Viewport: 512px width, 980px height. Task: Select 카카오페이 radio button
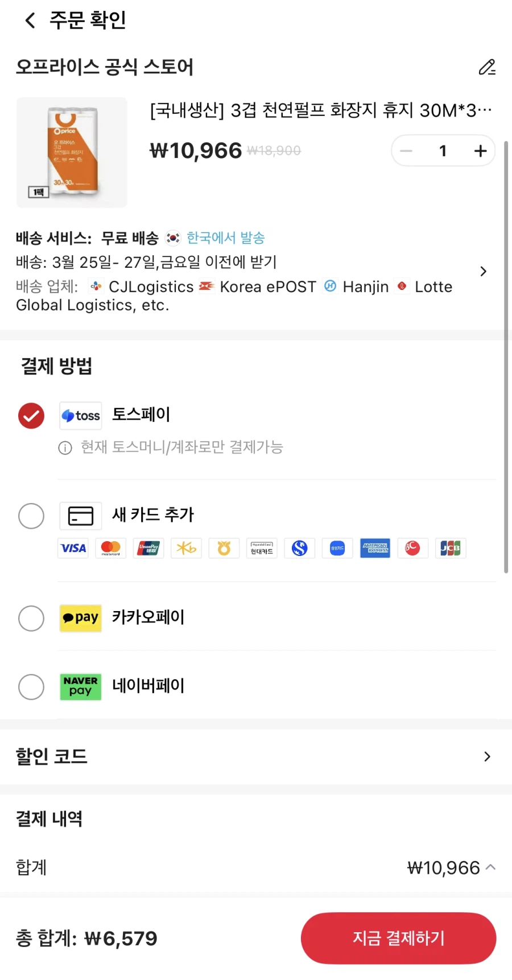pyautogui.click(x=31, y=618)
